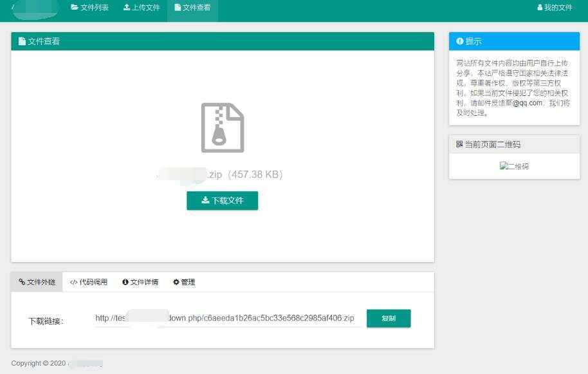Click the document icon on the 文件查看 navbar item
The height and width of the screenshot is (374, 588).
click(178, 8)
